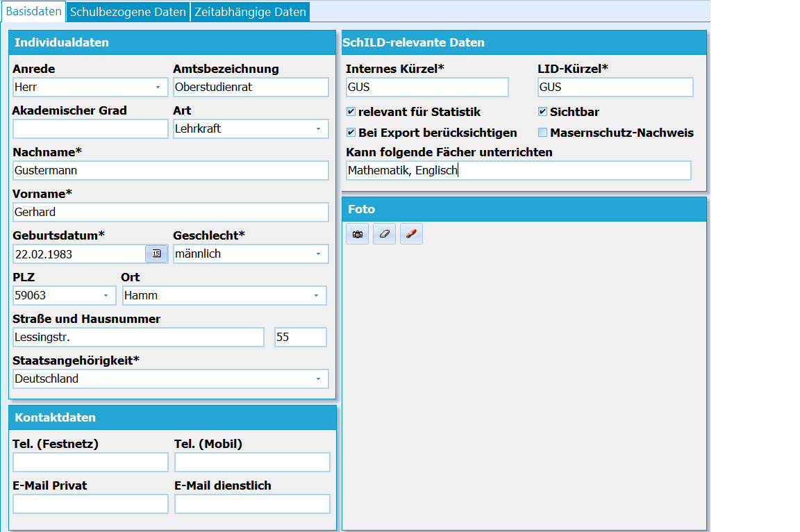Image resolution: width=800 pixels, height=532 pixels.
Task: Click the eraser icon in Foto panel
Action: 384,234
